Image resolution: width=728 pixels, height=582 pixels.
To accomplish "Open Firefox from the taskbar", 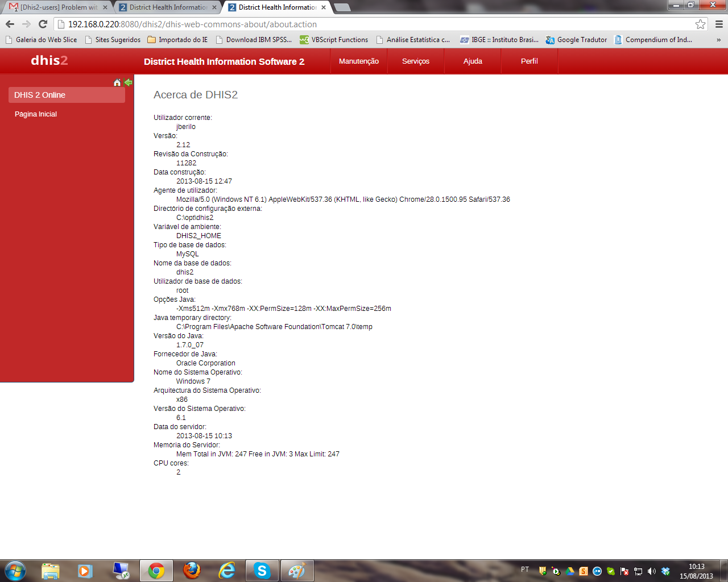I will pos(192,571).
